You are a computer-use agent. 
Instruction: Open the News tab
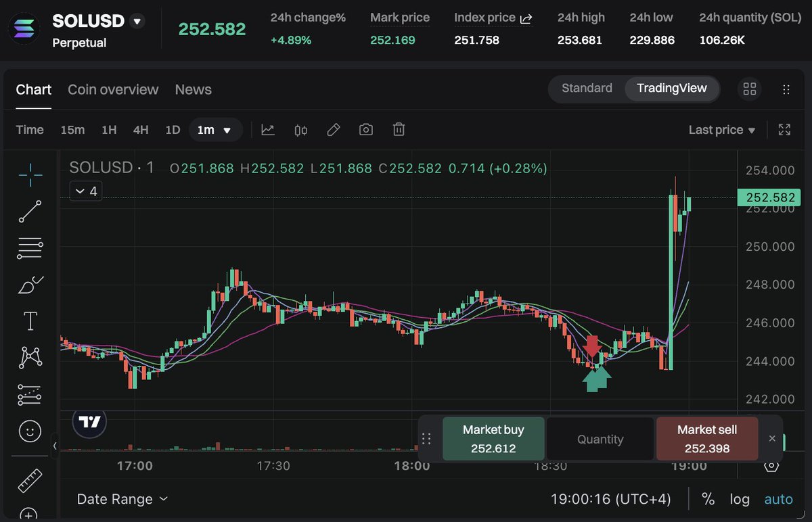(x=193, y=89)
